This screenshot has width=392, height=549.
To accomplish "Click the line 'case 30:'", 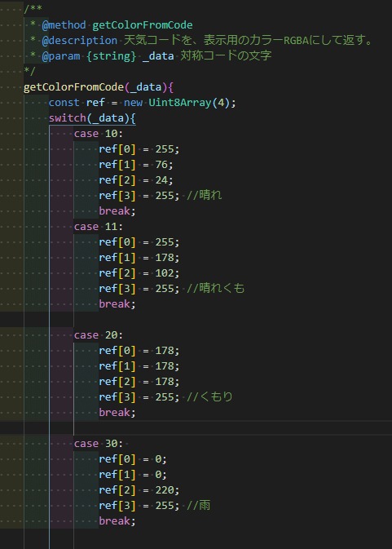I will point(99,444).
